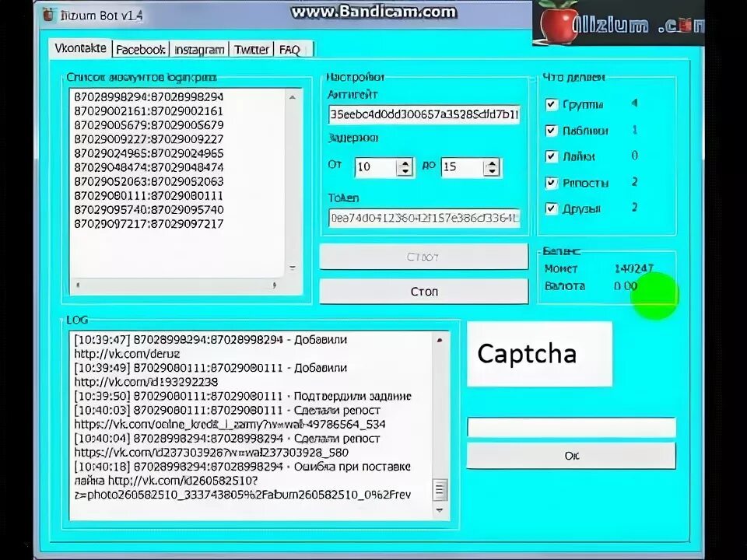Click the Антигейт key input field
This screenshot has height=560, width=747.
coord(424,115)
